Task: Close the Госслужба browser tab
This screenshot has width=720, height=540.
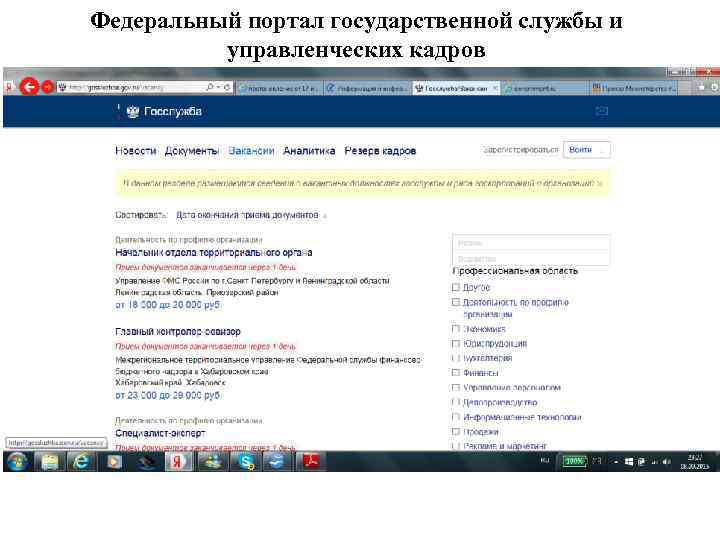Action: [495, 88]
